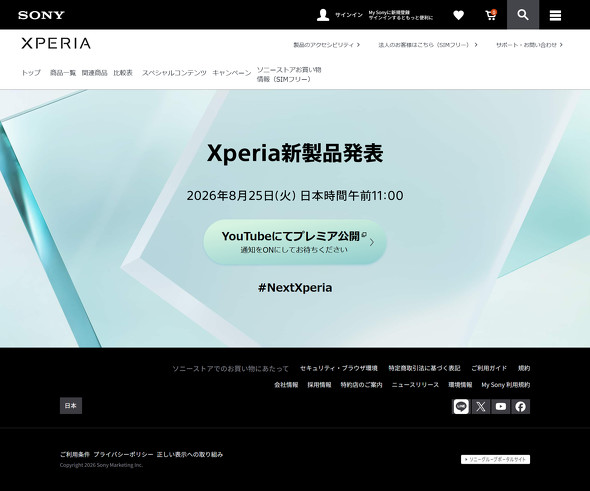Open 環境情報 footer link
The width and height of the screenshot is (590, 491).
(460, 385)
